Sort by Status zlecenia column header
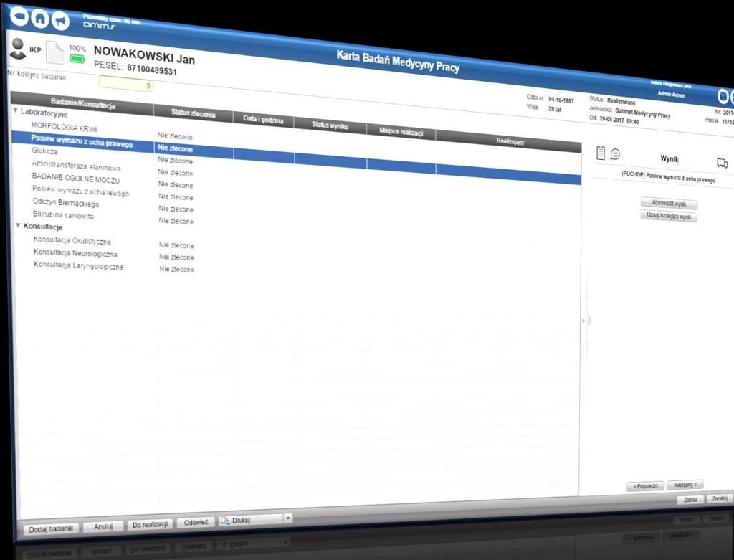Screen dimensions: 734x560 coord(193,113)
